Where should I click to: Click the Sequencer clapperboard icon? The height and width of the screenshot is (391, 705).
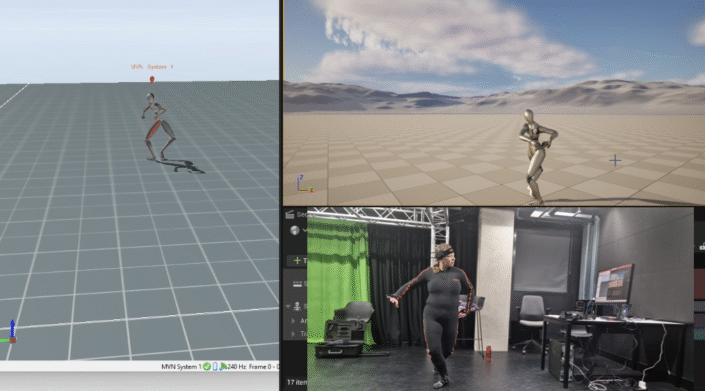(290, 214)
